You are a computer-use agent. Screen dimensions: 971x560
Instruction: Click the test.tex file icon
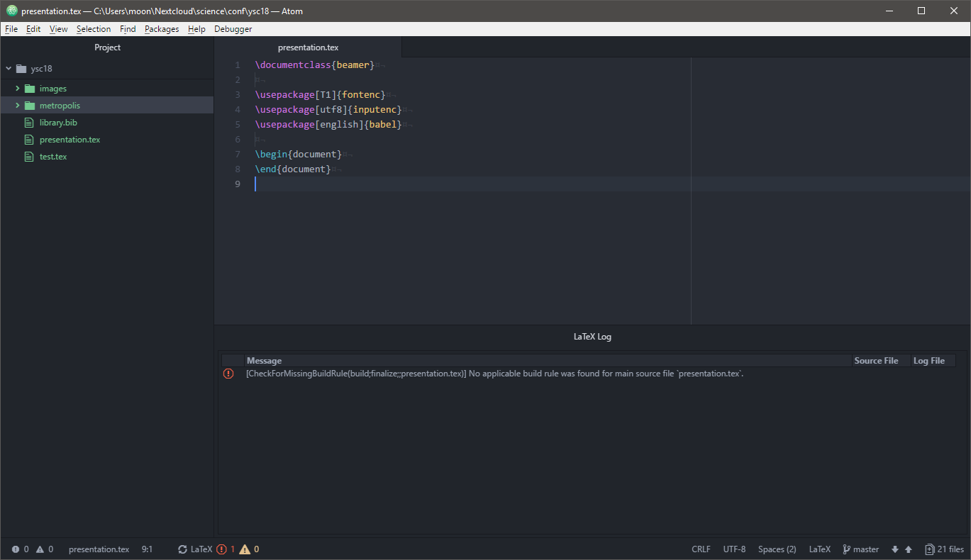point(29,157)
